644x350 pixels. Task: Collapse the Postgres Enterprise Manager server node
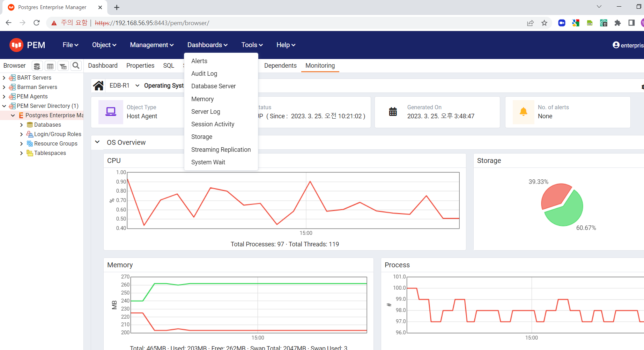click(13, 115)
